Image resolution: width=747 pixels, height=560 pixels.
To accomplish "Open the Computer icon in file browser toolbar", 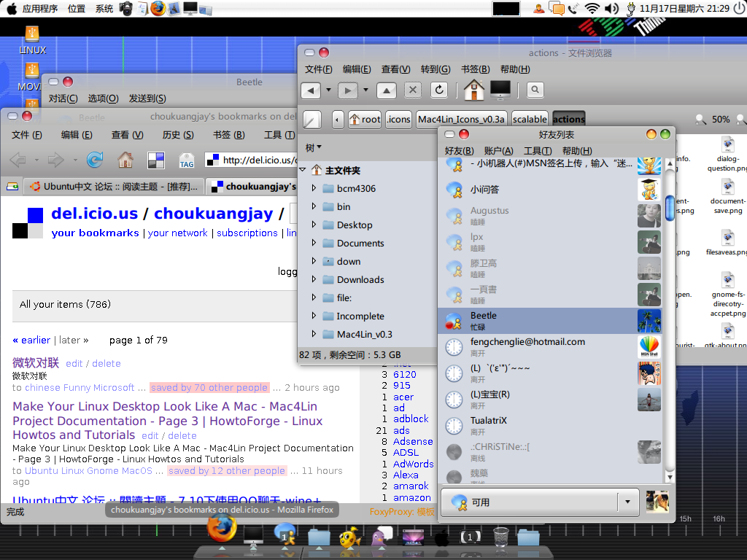I will (500, 90).
